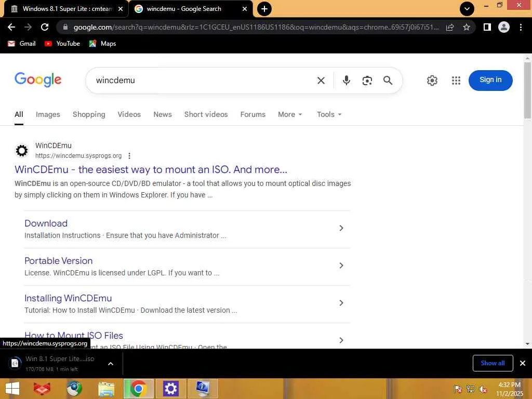This screenshot has height=399, width=532.
Task: Close the downloads bar
Action: coord(523,363)
